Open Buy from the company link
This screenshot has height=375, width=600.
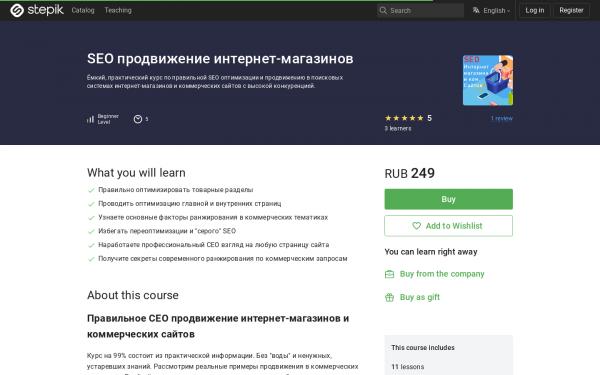click(442, 274)
